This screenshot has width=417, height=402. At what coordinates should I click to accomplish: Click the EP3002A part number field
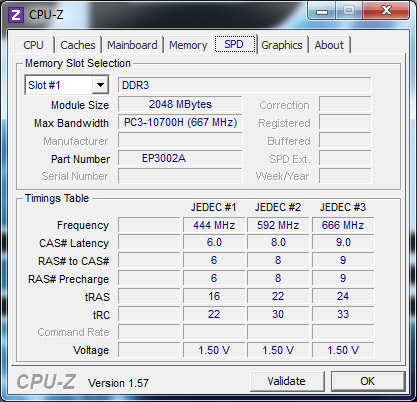(x=180, y=158)
